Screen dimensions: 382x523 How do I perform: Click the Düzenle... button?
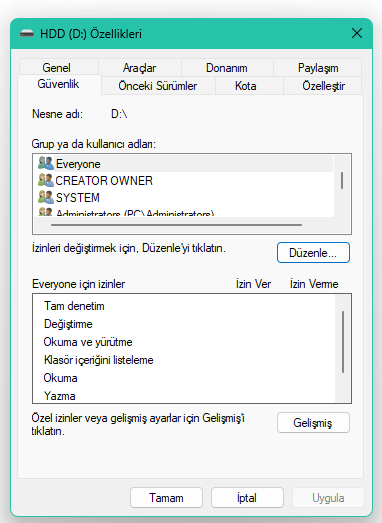[313, 252]
